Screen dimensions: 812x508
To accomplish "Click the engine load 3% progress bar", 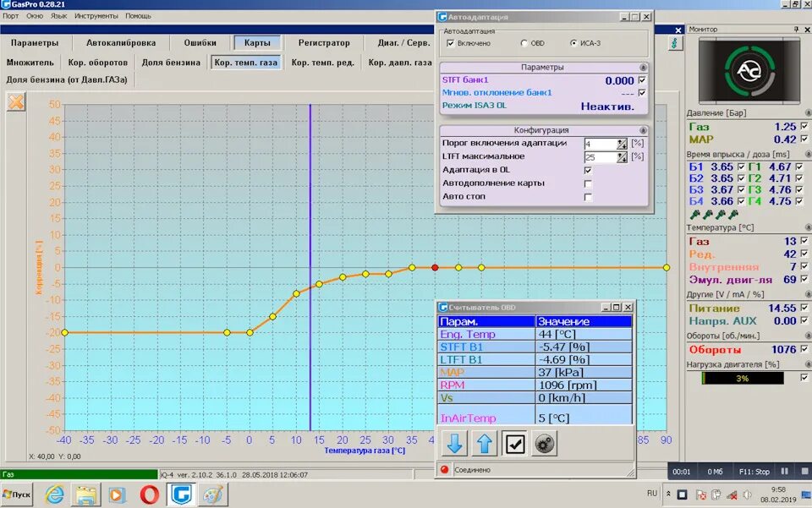I will (x=743, y=378).
